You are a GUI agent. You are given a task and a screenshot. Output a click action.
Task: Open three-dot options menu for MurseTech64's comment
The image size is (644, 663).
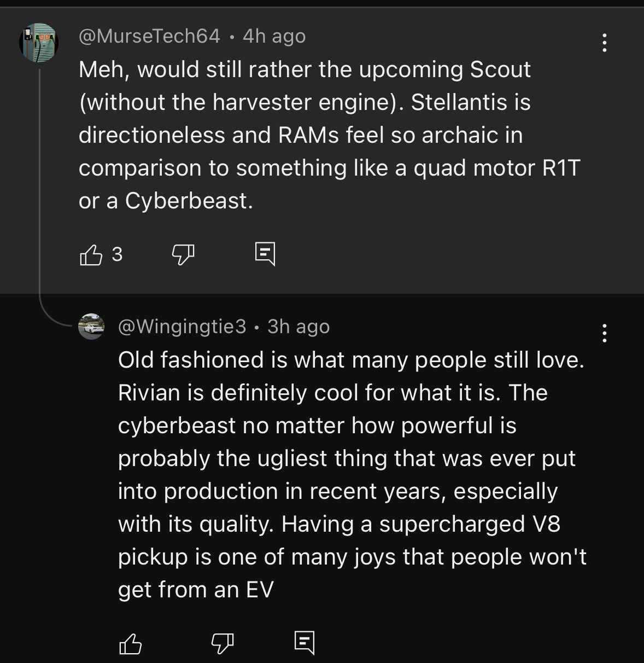(604, 43)
